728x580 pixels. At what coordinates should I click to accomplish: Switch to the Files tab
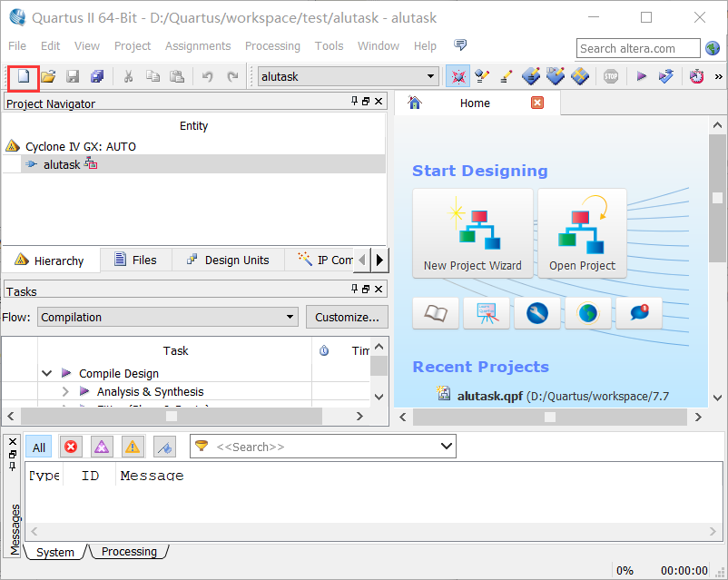coord(135,261)
